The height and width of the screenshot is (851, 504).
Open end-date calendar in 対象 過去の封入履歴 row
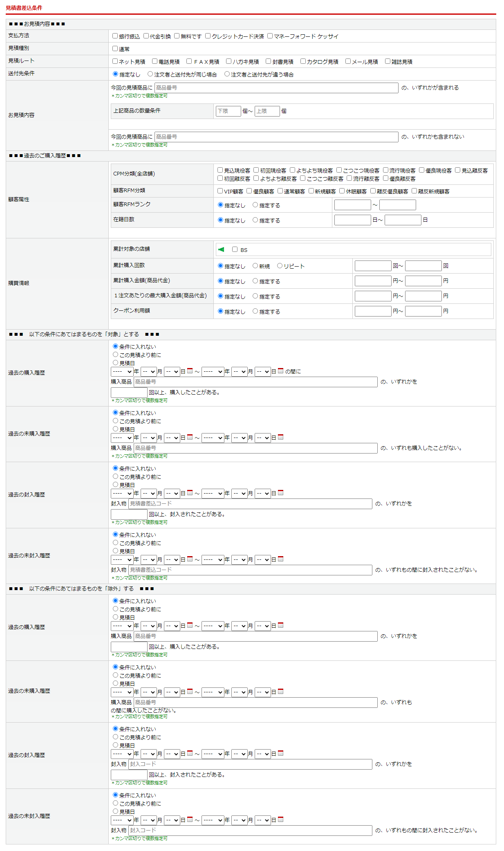pyautogui.click(x=281, y=493)
